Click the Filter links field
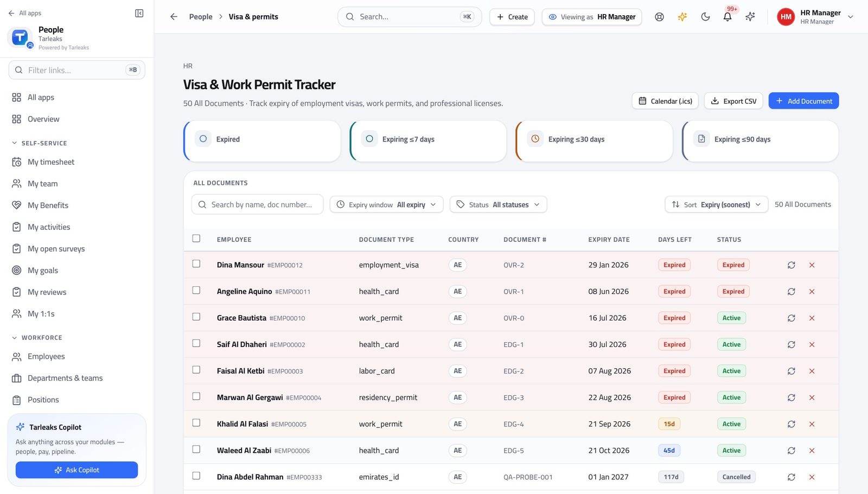868x494 pixels. click(x=76, y=70)
